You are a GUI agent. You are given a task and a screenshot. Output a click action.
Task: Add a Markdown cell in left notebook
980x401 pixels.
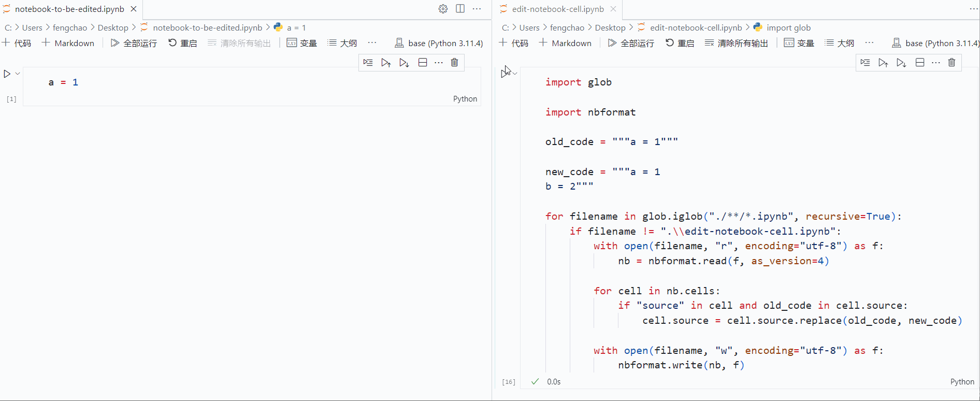pyautogui.click(x=68, y=43)
